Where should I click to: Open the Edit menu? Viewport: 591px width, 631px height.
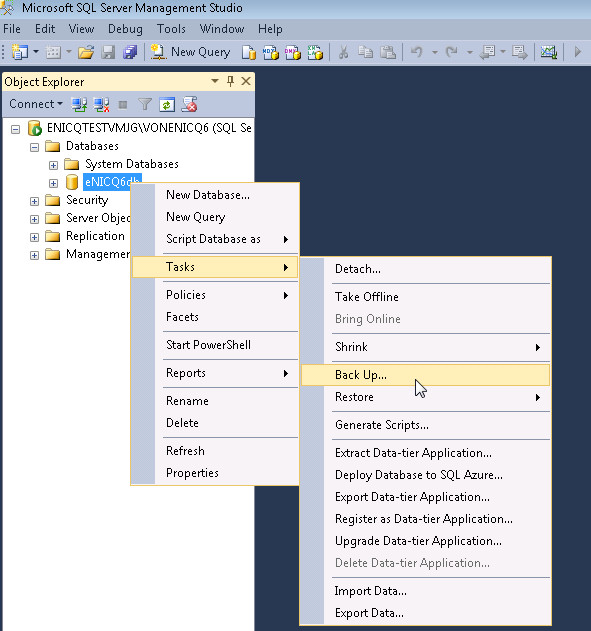pyautogui.click(x=45, y=29)
